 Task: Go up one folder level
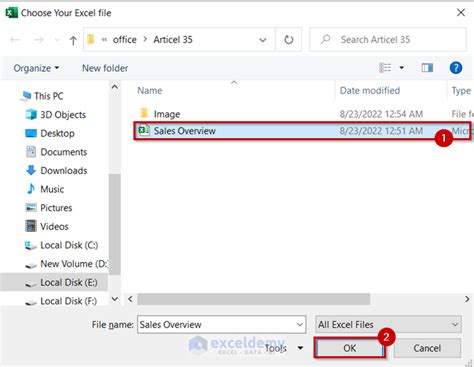[x=73, y=40]
